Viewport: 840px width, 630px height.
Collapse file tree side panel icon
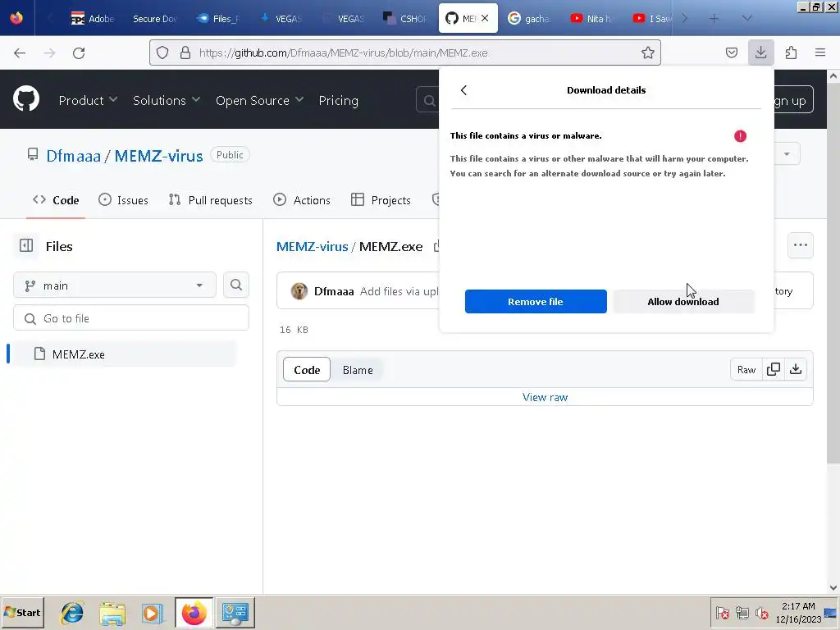pos(26,246)
